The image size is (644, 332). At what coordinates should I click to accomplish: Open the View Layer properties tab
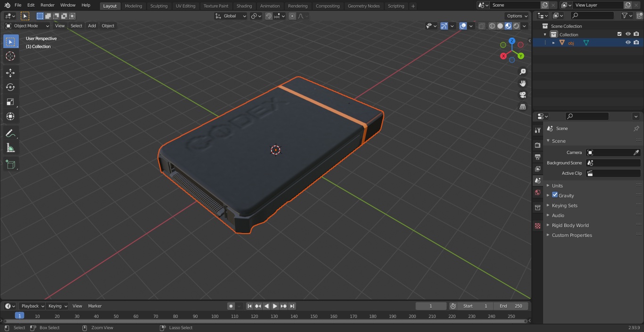click(x=537, y=169)
